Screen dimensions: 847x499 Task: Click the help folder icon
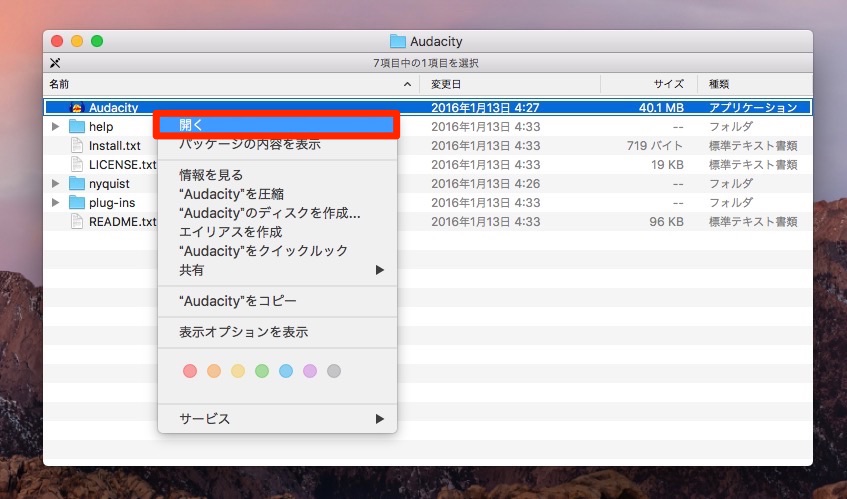click(x=77, y=127)
